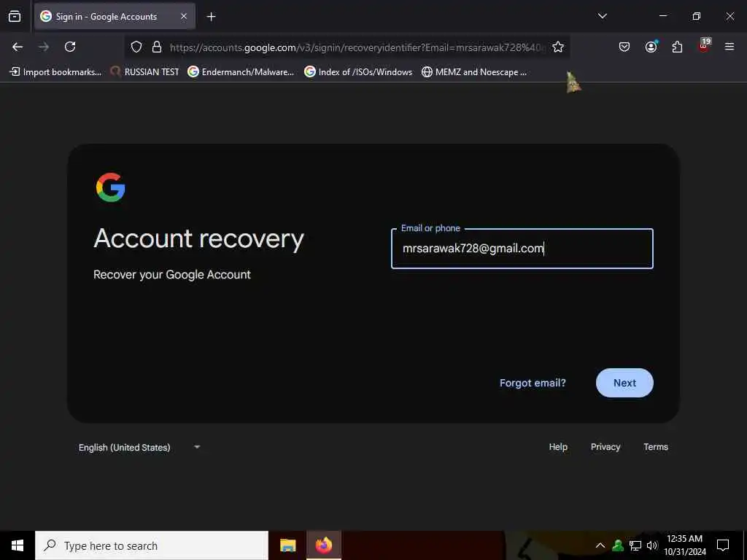Click the forward navigation arrow
747x560 pixels.
[44, 47]
